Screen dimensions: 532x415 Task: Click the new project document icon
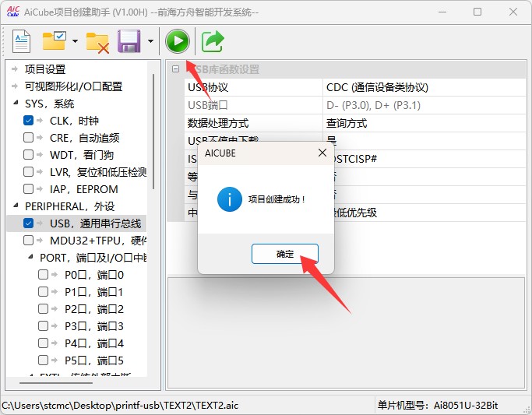[x=21, y=41]
